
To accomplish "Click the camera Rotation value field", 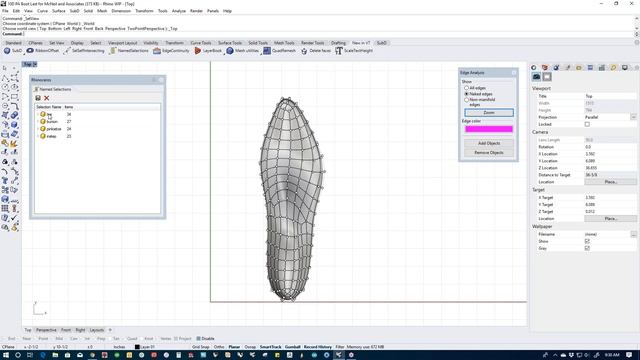I will pos(610,147).
